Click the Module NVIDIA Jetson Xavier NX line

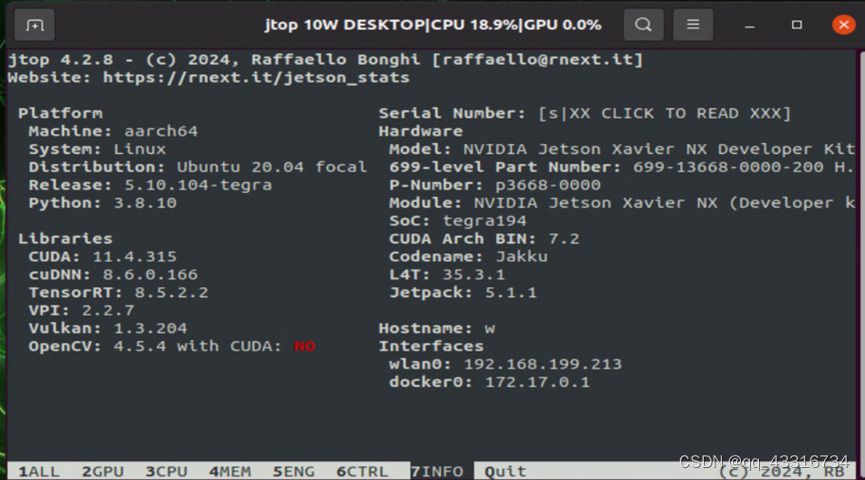point(622,203)
